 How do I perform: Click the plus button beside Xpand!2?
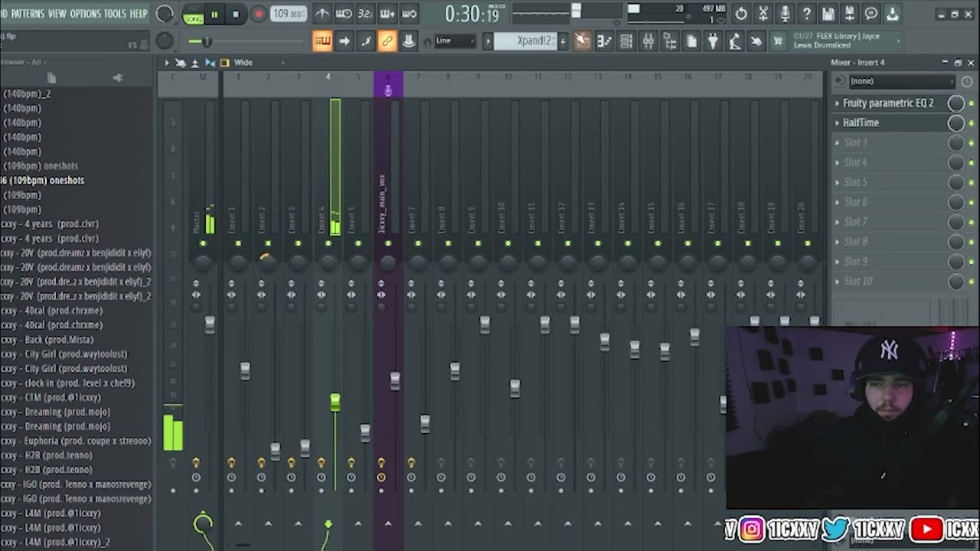(x=563, y=41)
